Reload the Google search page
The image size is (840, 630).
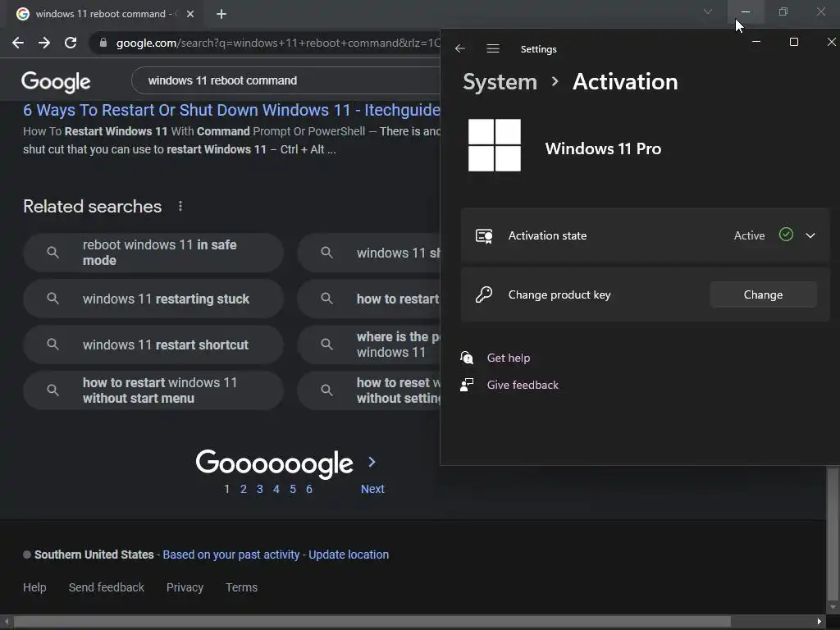[71, 43]
